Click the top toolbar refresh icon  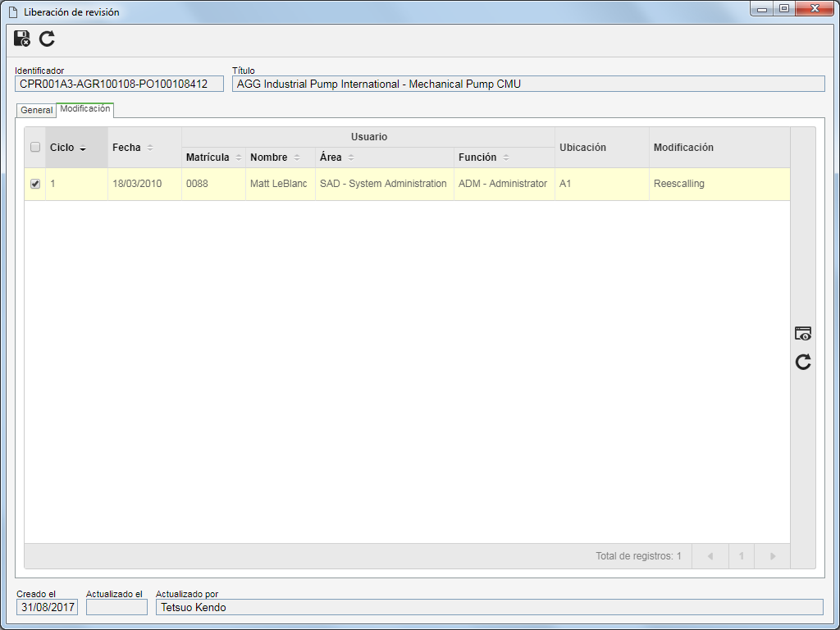click(47, 39)
